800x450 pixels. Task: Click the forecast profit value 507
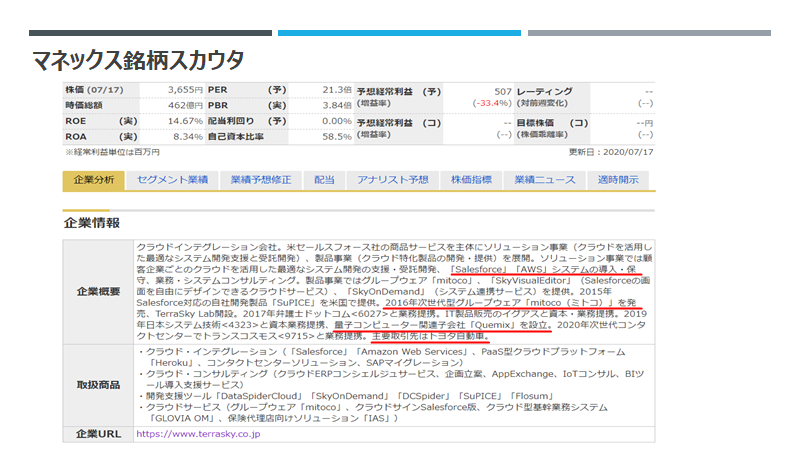503,92
